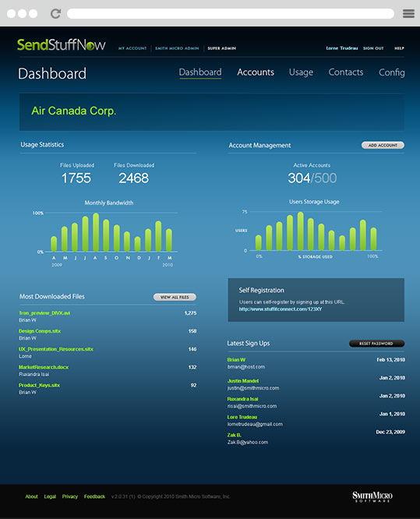Click the tallest Users Storage Usage bar
This screenshot has width=420, height=519.
(x=300, y=231)
